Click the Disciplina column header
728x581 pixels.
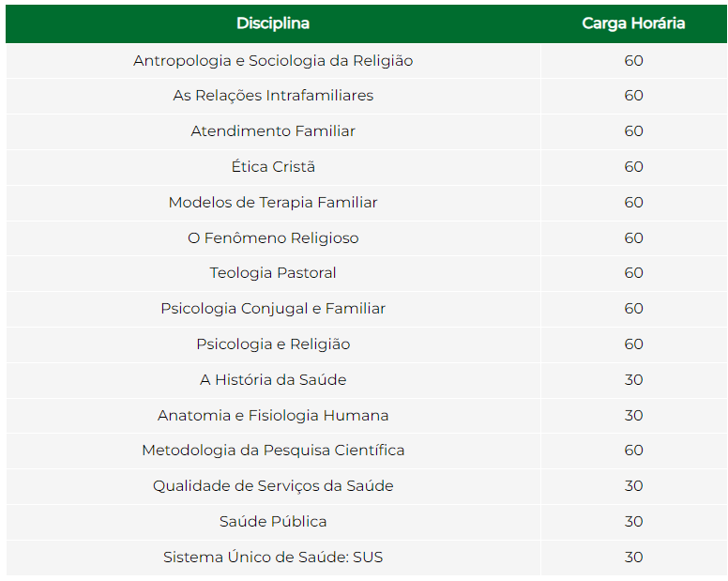pos(273,23)
